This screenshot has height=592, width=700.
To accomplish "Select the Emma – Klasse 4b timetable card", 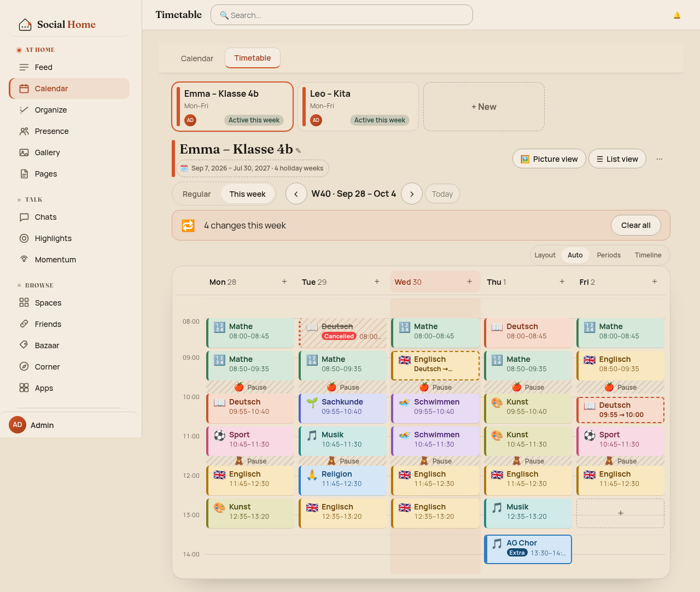I will point(232,107).
